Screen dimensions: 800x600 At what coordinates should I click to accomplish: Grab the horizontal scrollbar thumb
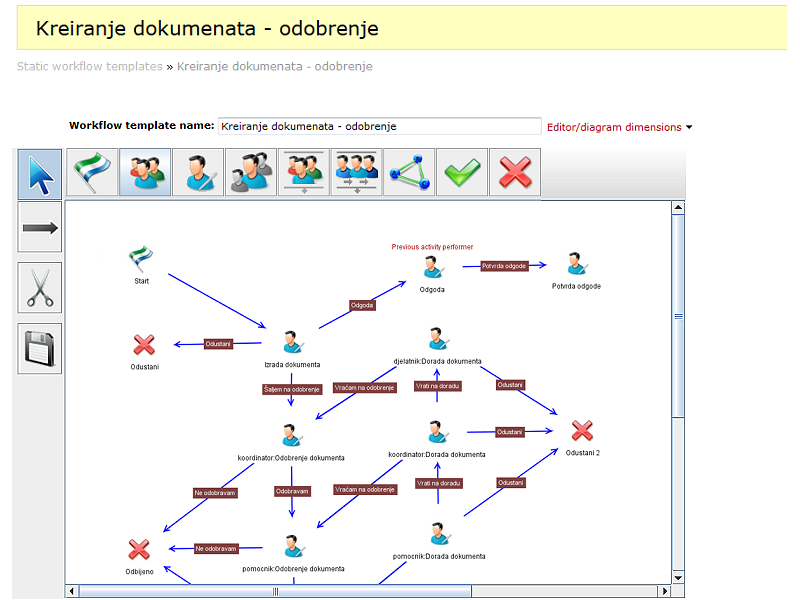tap(276, 591)
